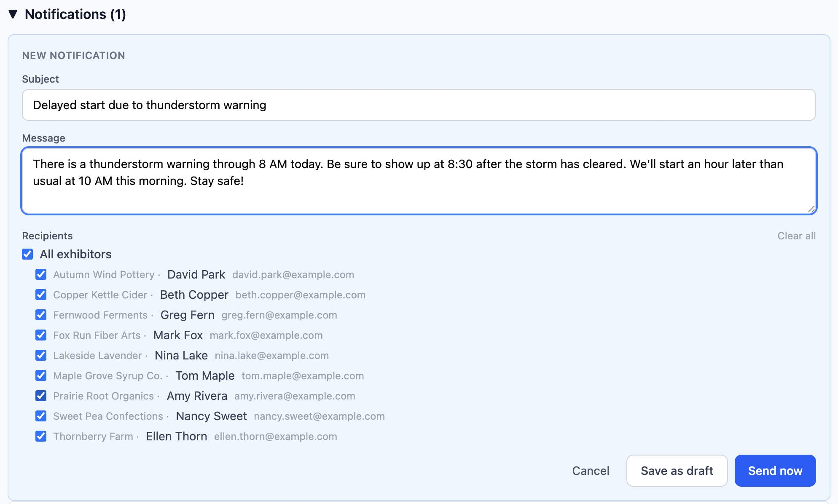Click the name David Park
838x504 pixels.
point(196,274)
